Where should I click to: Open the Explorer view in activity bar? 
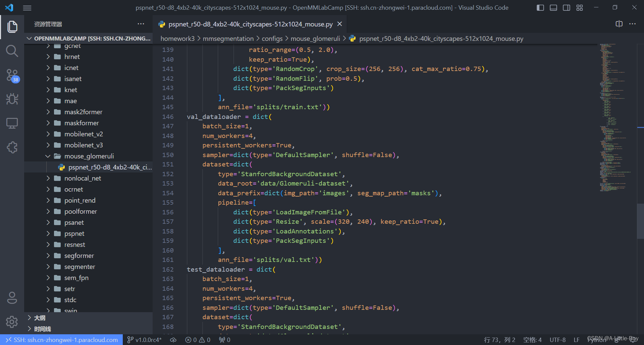click(12, 27)
